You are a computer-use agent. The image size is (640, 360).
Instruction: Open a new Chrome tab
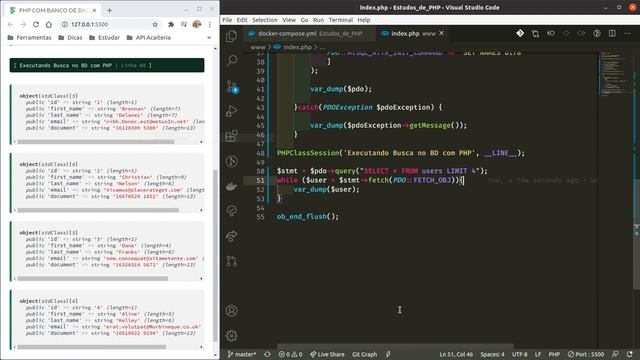point(109,10)
